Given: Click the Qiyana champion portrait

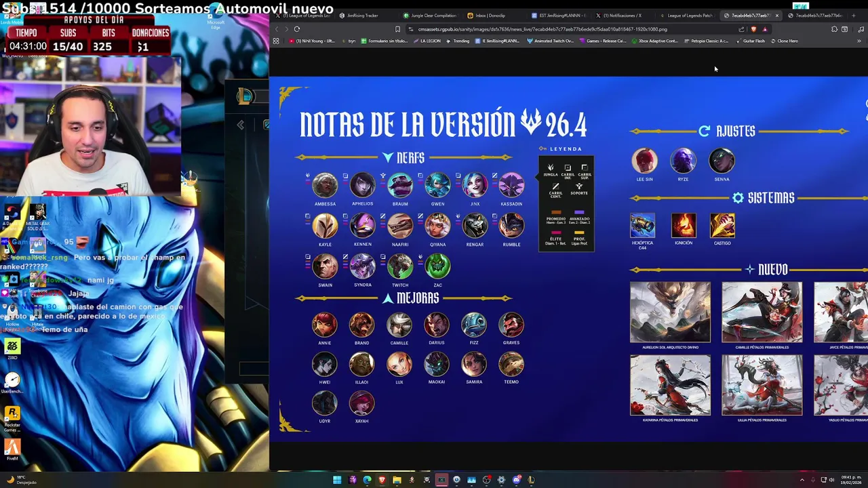Looking at the screenshot, I should click(437, 226).
